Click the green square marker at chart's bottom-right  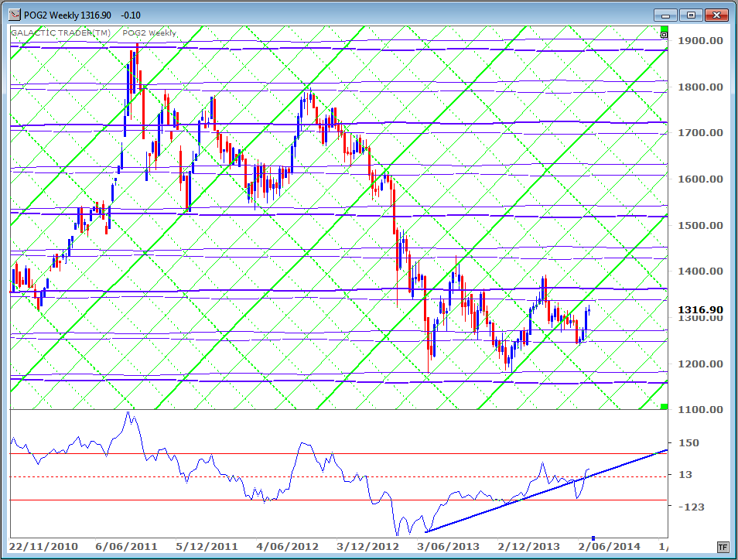[x=664, y=406]
